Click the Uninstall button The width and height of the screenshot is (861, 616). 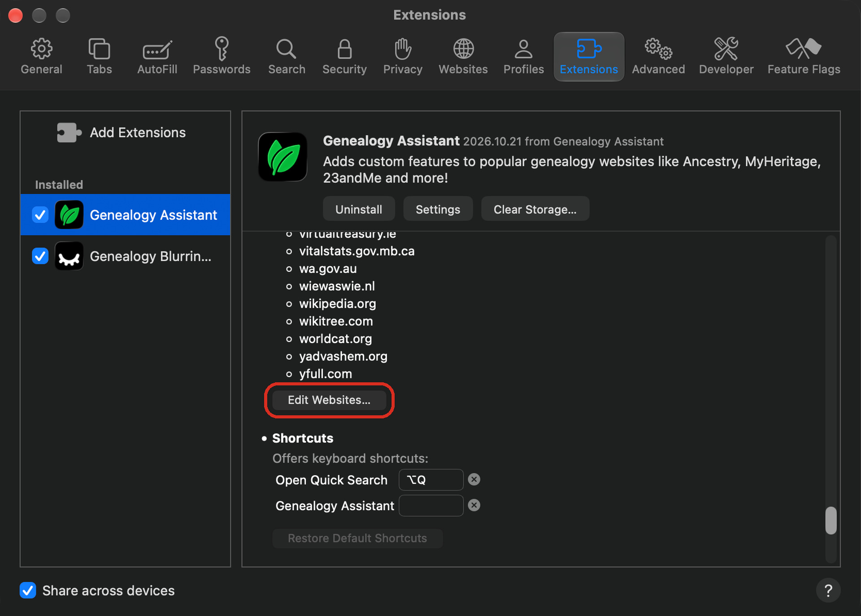pos(359,209)
